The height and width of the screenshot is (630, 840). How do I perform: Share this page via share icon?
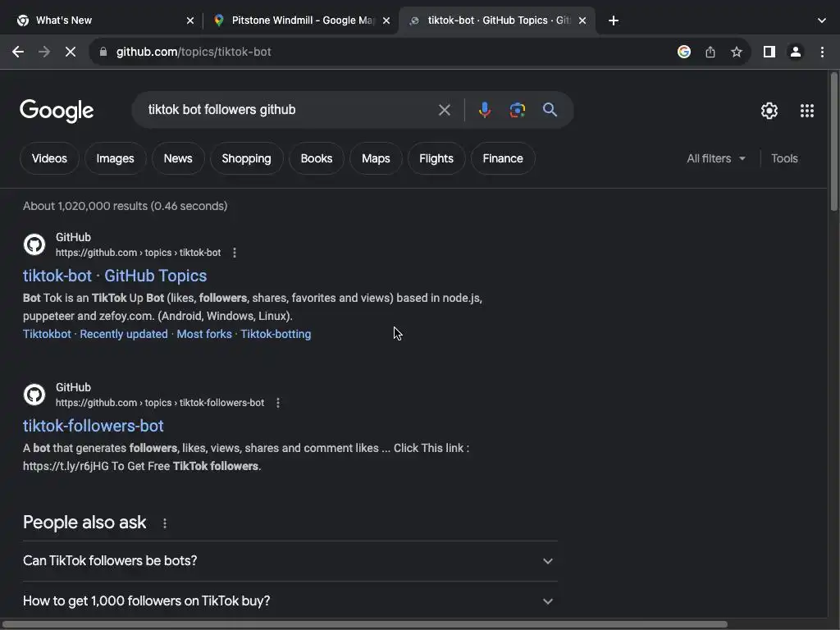point(710,52)
